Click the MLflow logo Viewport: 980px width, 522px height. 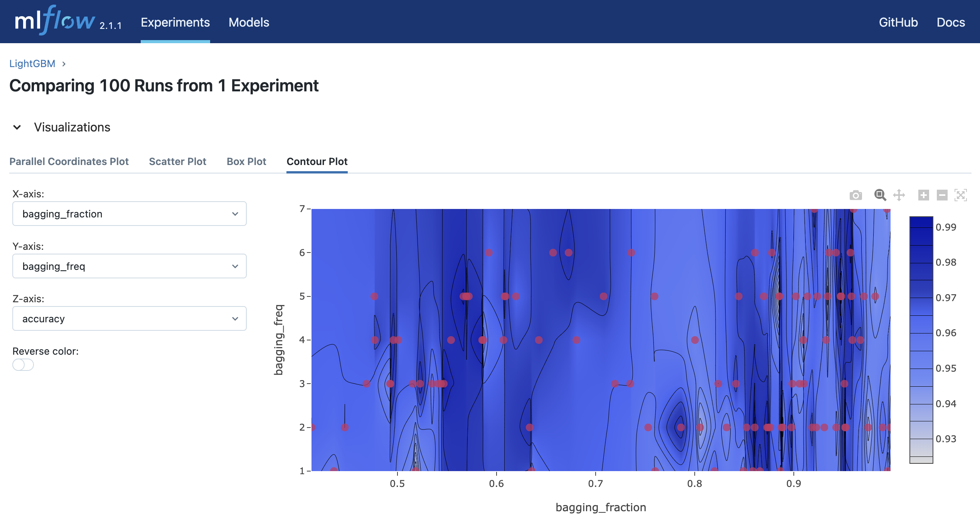(x=55, y=21)
